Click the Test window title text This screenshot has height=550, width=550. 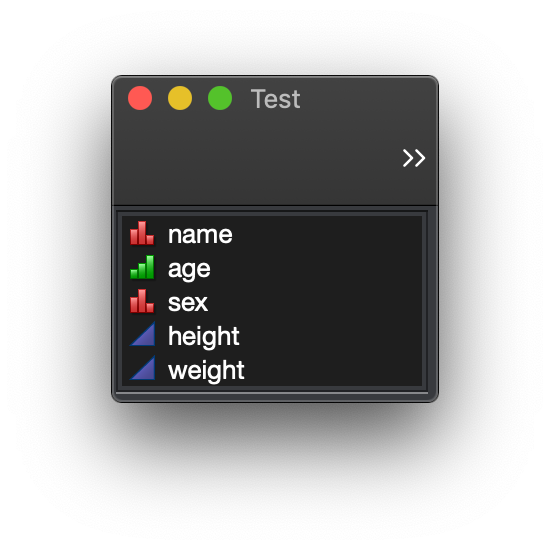pyautogui.click(x=275, y=99)
